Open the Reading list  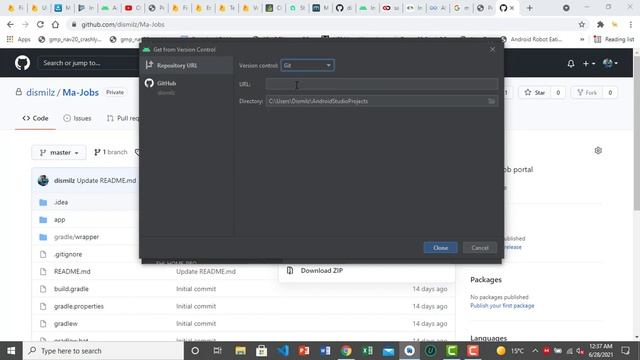614,39
